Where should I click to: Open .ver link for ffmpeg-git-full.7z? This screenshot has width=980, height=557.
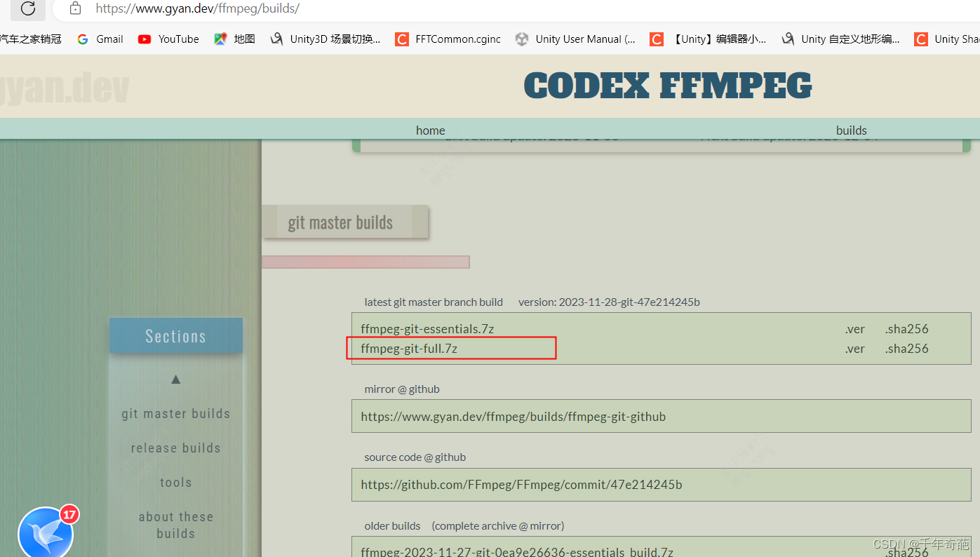(854, 348)
